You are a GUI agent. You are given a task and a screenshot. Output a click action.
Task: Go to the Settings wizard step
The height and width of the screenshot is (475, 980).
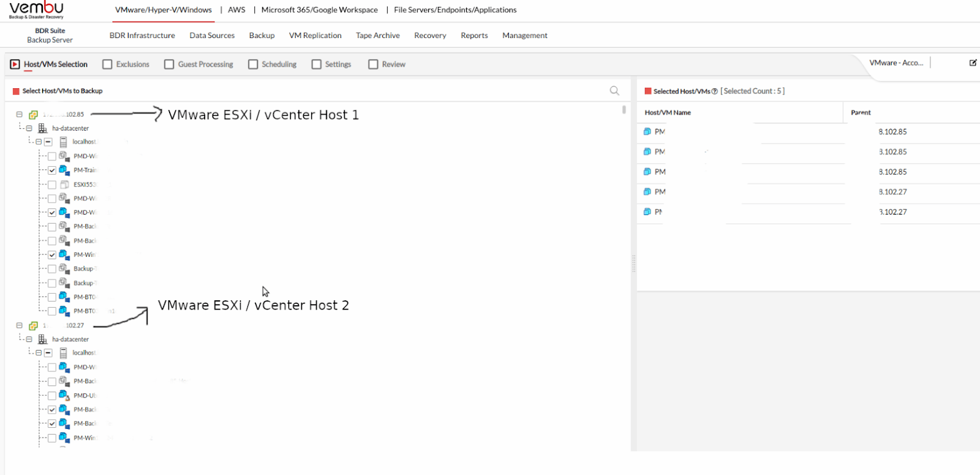point(331,64)
